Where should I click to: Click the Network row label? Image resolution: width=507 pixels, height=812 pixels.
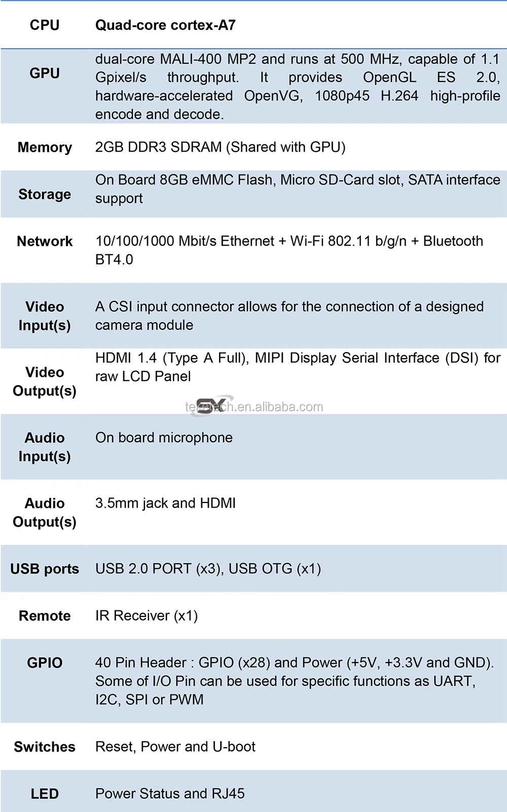(x=45, y=241)
